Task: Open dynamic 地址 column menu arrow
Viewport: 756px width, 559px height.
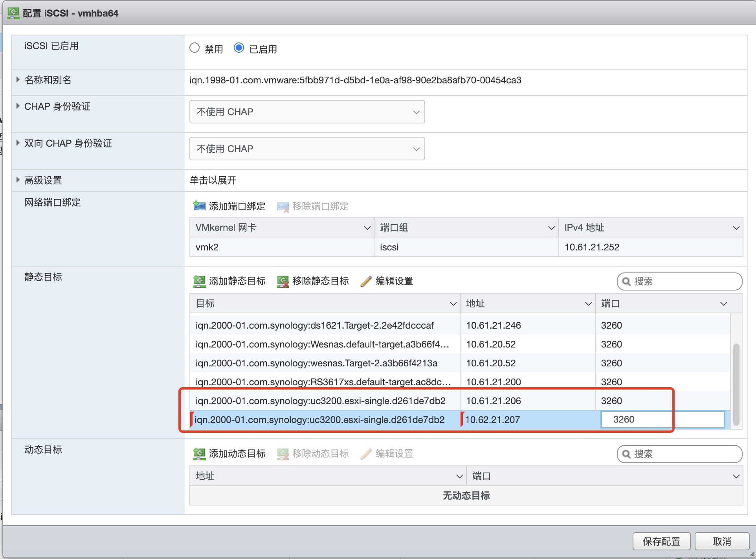Action: pos(459,476)
